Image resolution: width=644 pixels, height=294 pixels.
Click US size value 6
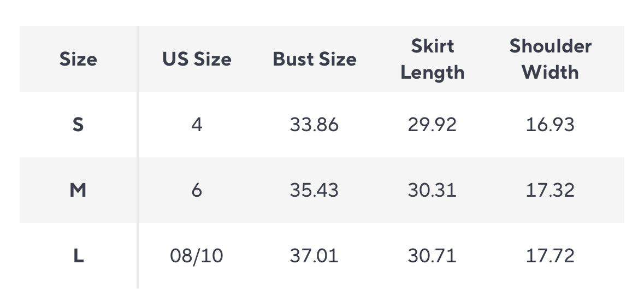[x=197, y=190]
